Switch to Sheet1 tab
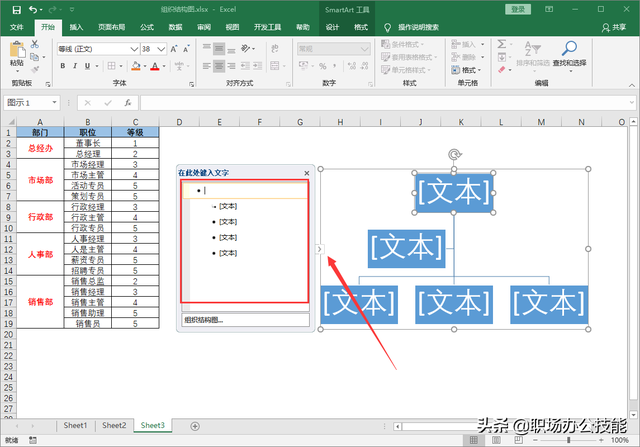This screenshot has width=640, height=447. 76,425
